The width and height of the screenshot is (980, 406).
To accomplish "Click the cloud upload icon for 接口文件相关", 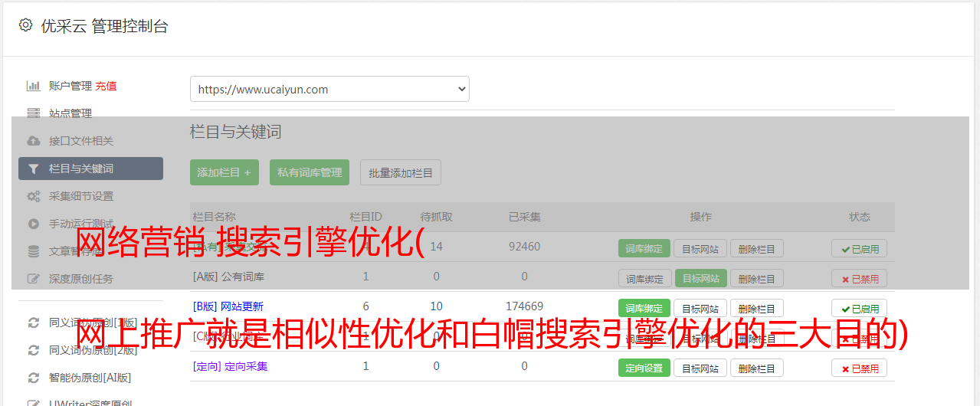I will tap(33, 141).
